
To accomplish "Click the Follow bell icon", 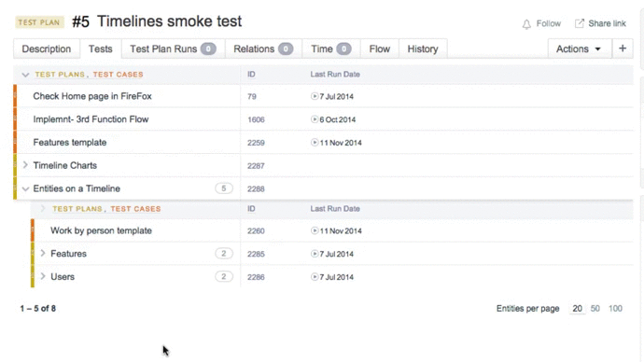I will point(526,24).
